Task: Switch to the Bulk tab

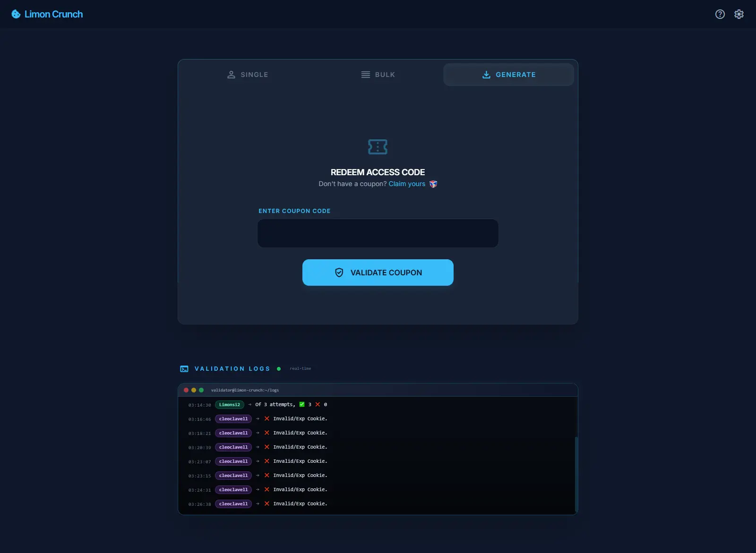Action: pos(378,75)
